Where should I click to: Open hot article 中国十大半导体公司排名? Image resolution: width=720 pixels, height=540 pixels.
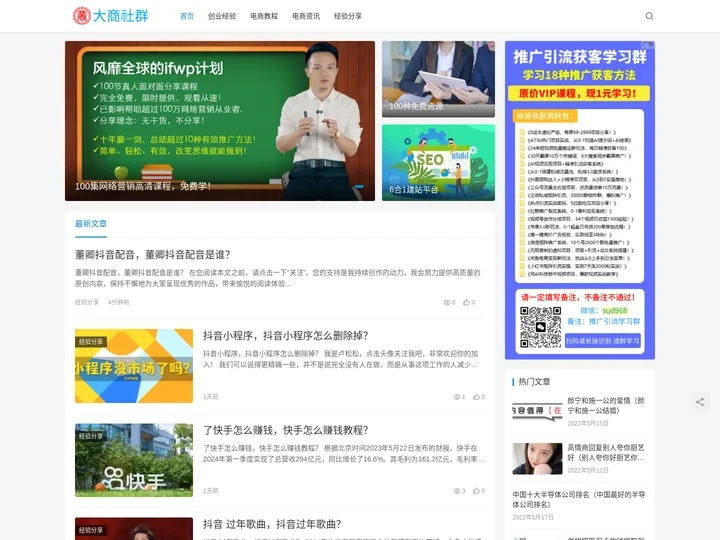pyautogui.click(x=579, y=499)
